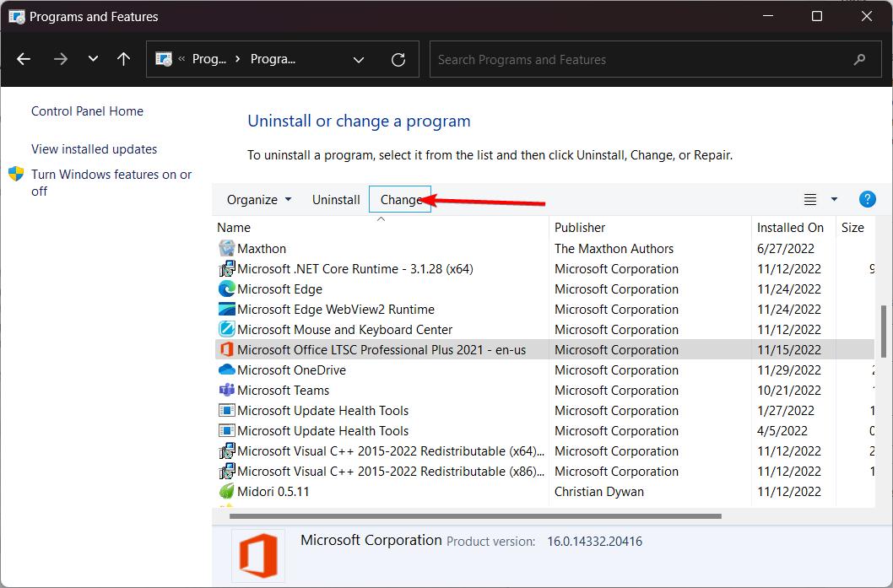Click the Midori 0.5.11 leaf icon
The image size is (893, 588).
click(x=226, y=492)
